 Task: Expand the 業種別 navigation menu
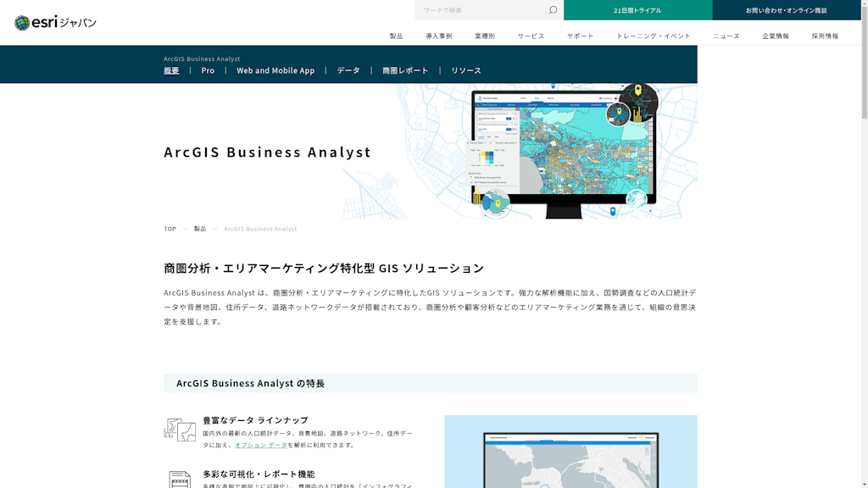pos(485,36)
